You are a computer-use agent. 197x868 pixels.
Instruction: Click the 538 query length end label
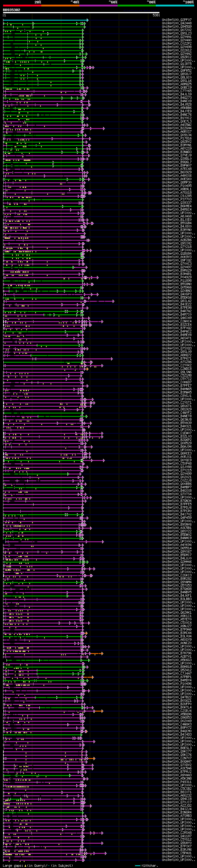point(155,15)
